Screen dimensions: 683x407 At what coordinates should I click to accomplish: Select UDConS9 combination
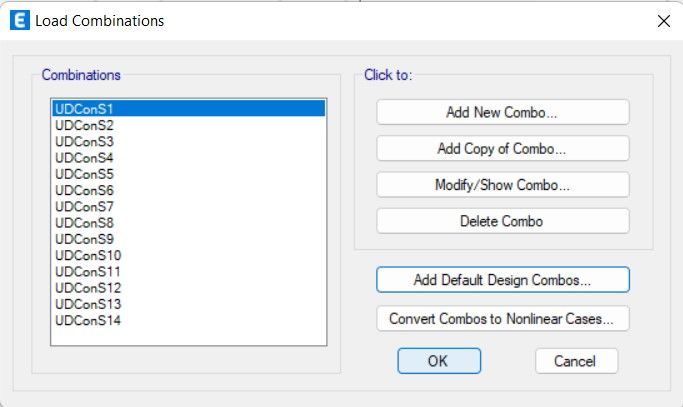pyautogui.click(x=189, y=239)
